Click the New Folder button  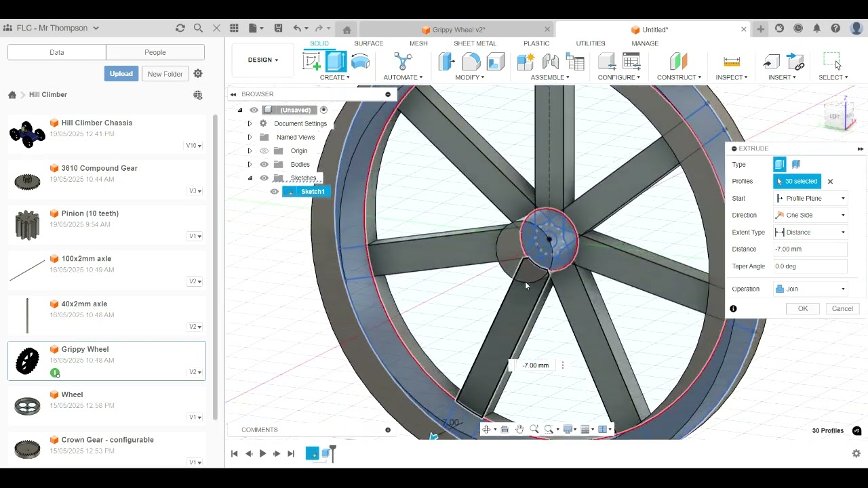coord(165,74)
